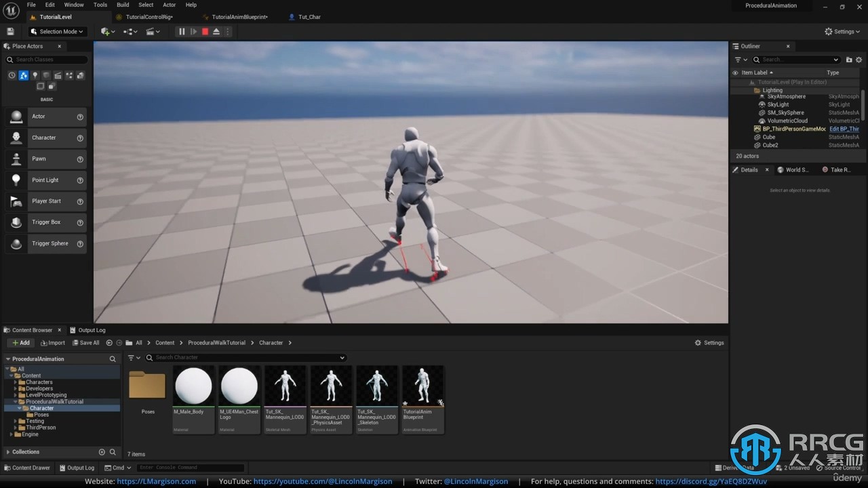Screen dimensions: 868x488
Task: Expand the Characters folder in tree
Action: click(16, 382)
